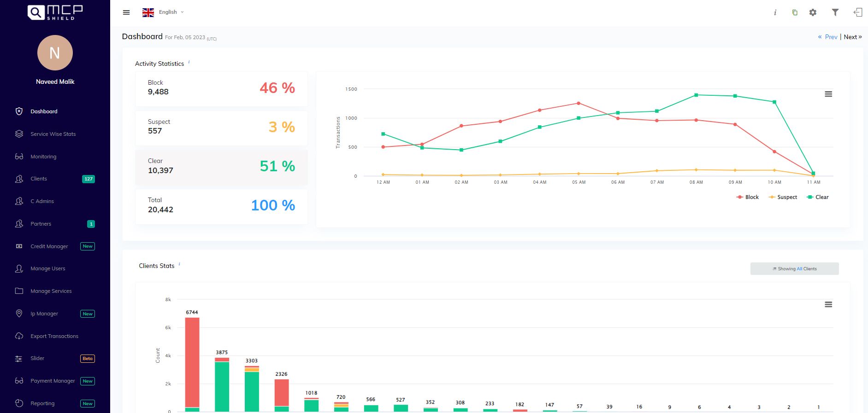Click the green copy icon in top bar
The height and width of the screenshot is (413, 868).
[795, 12]
